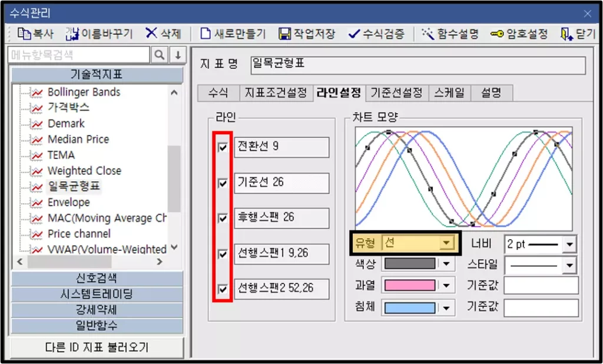The width and height of the screenshot is (603, 364).
Task: Switch to 라인설정 tab
Action: (339, 92)
